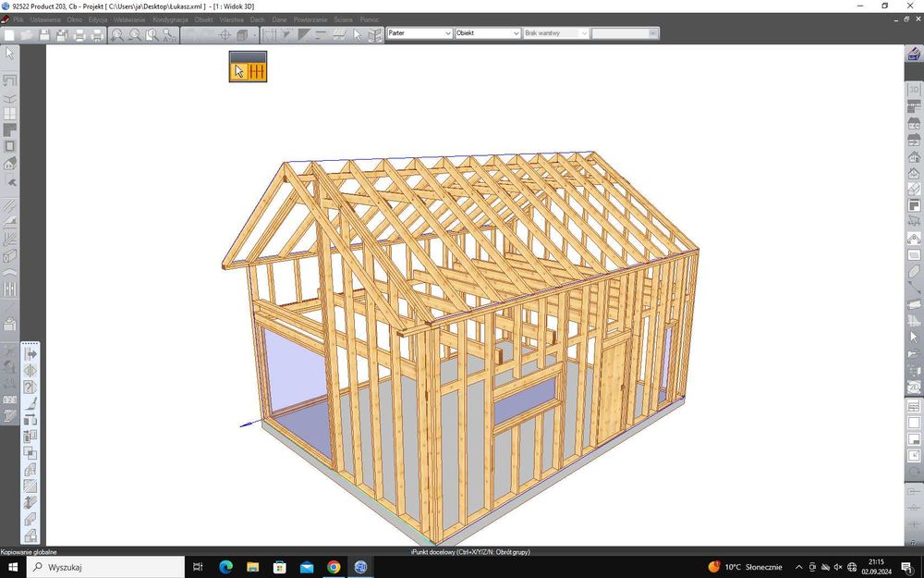This screenshot has width=924, height=578.
Task: Click the mirror icon in left floating palette
Action: (30, 371)
